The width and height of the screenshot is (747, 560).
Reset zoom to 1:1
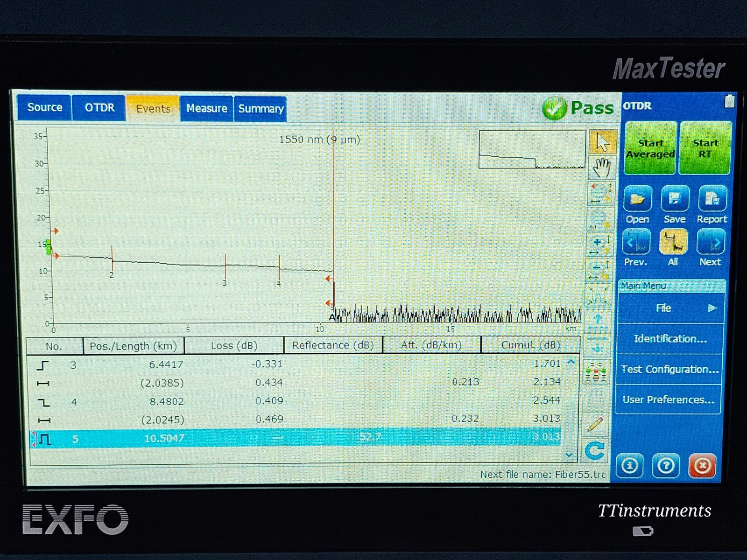pyautogui.click(x=600, y=219)
